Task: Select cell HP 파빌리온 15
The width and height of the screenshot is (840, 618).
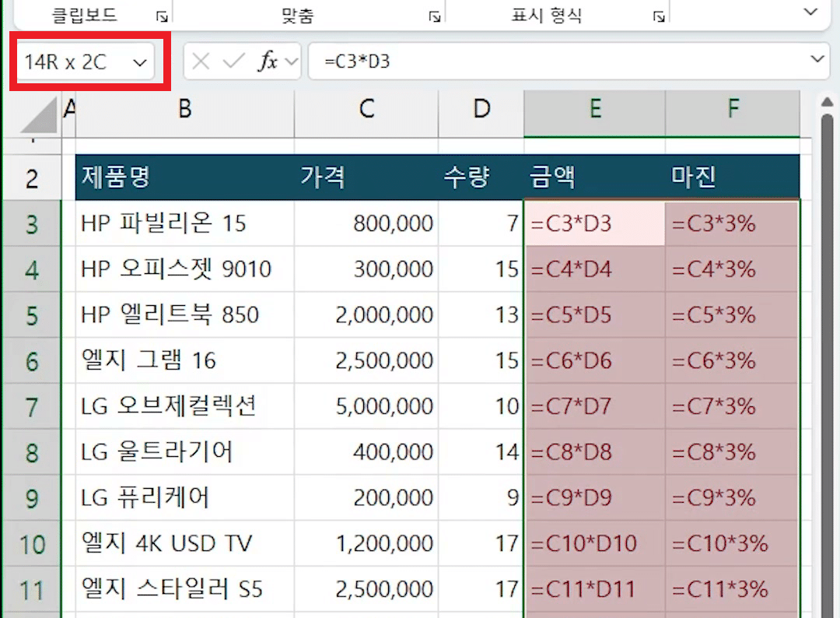Action: coord(185,223)
